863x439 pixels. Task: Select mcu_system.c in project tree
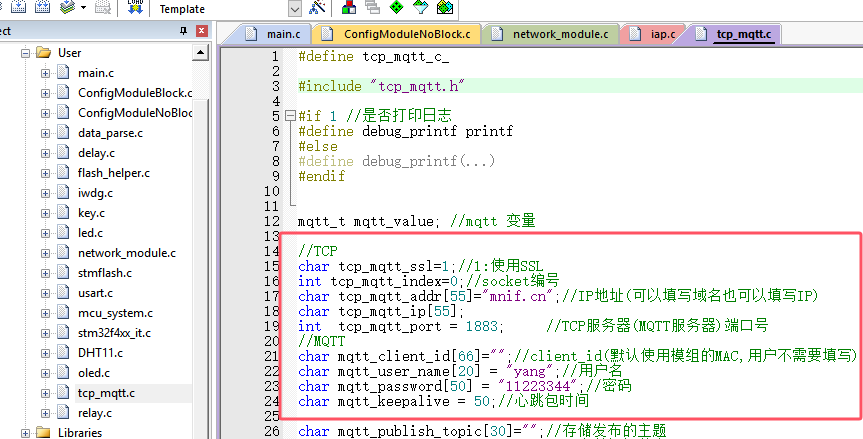click(115, 313)
